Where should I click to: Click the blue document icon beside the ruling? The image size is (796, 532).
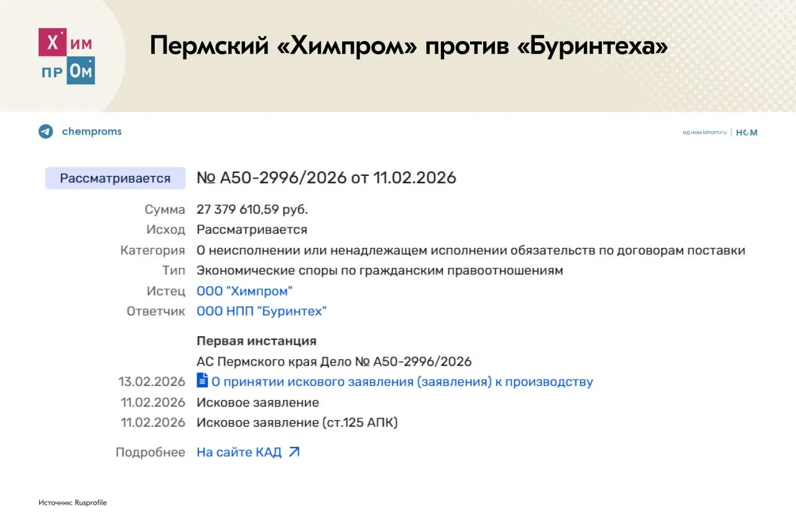click(202, 380)
